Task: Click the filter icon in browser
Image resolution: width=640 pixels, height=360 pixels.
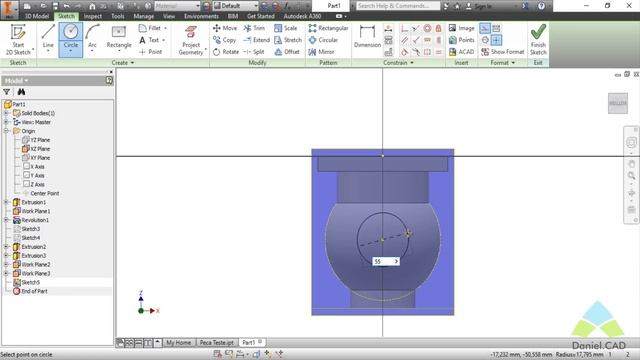Action: 7,92
